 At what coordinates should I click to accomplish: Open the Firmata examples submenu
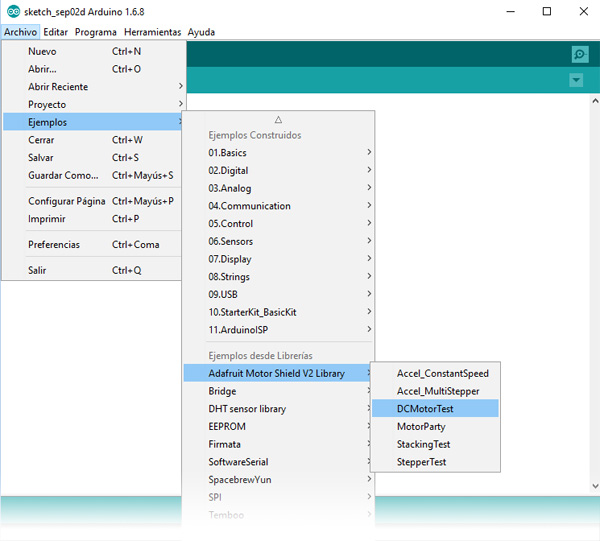pyautogui.click(x=224, y=444)
